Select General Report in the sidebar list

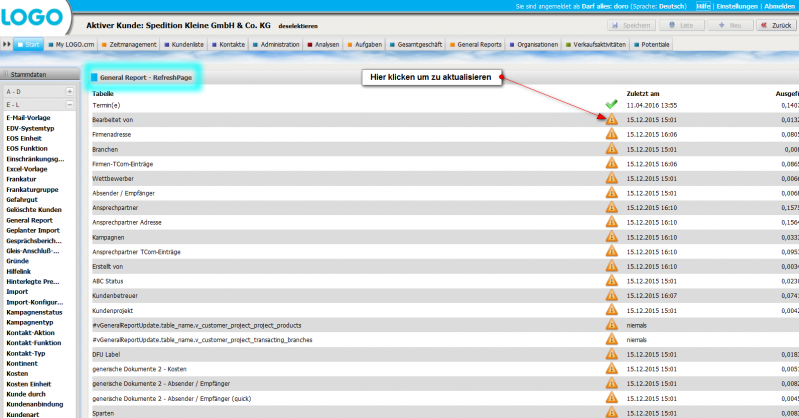(x=29, y=220)
